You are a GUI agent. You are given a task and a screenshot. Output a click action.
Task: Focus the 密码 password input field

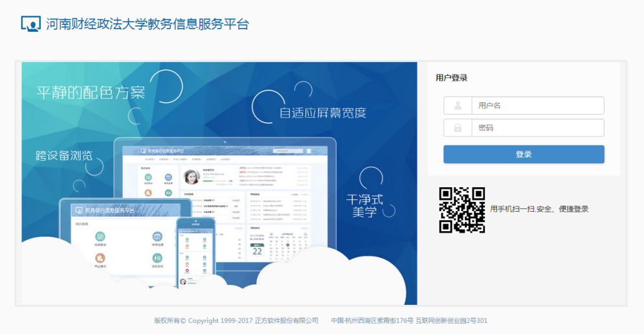(x=537, y=128)
